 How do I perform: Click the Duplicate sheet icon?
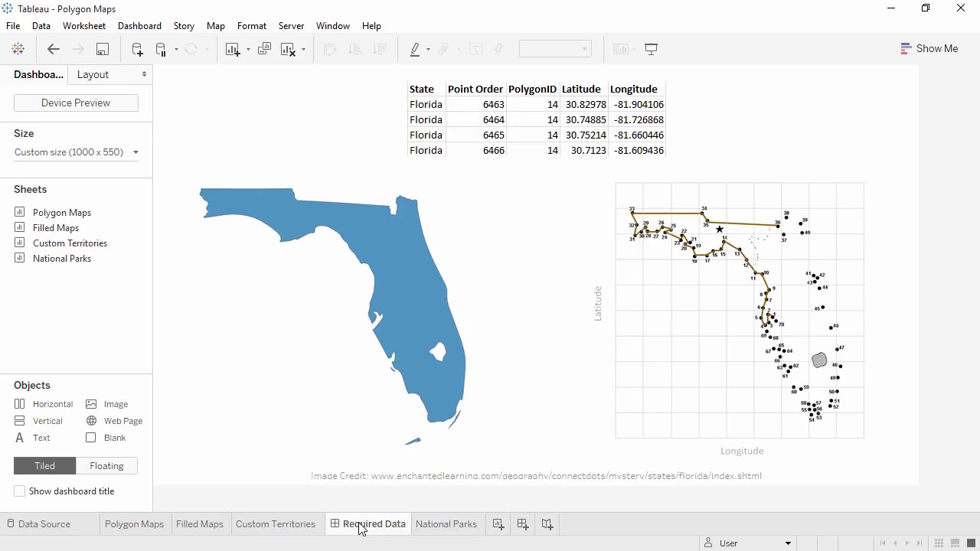(x=265, y=49)
